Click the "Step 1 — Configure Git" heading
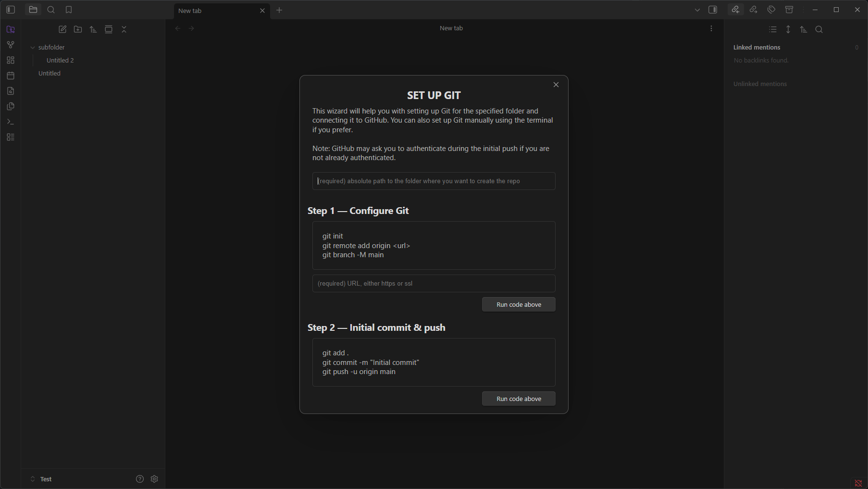The height and width of the screenshot is (489, 868). pos(358,211)
